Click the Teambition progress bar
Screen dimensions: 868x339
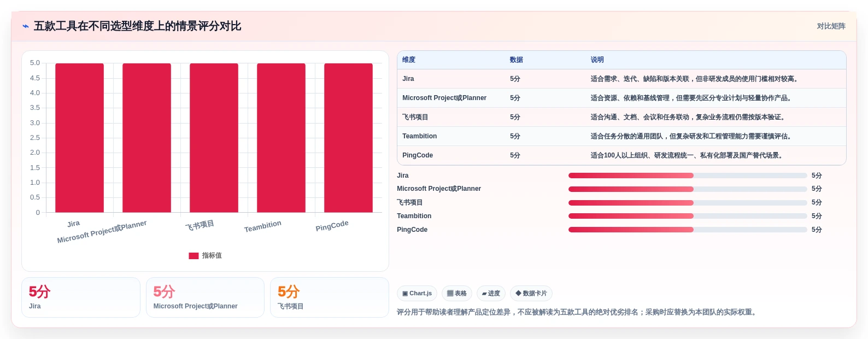click(x=688, y=216)
